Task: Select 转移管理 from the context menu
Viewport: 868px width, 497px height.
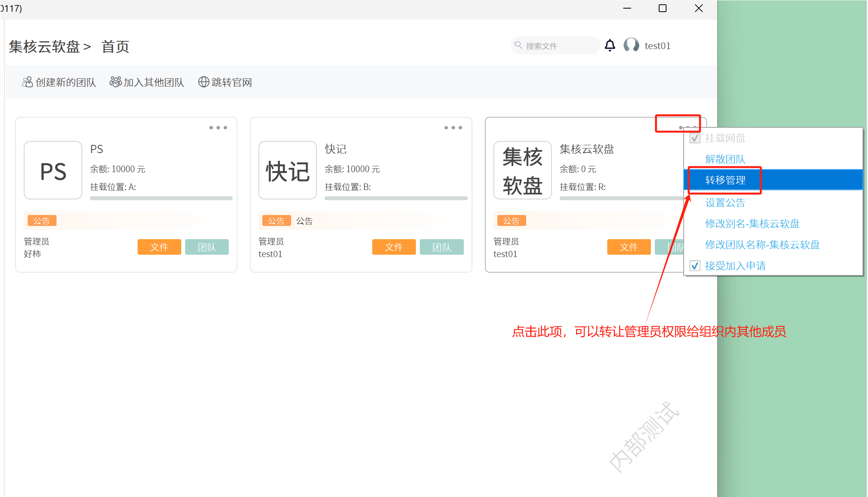Action: pyautogui.click(x=725, y=180)
